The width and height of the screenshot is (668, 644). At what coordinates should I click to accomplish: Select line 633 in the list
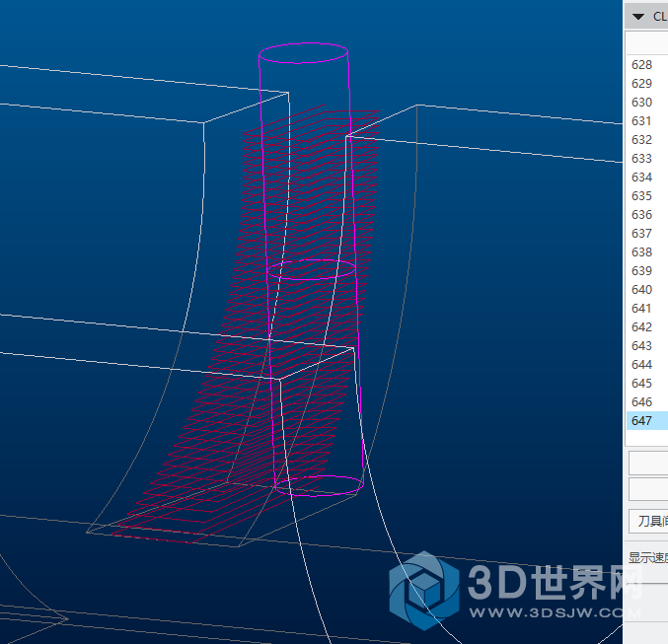coord(647,159)
